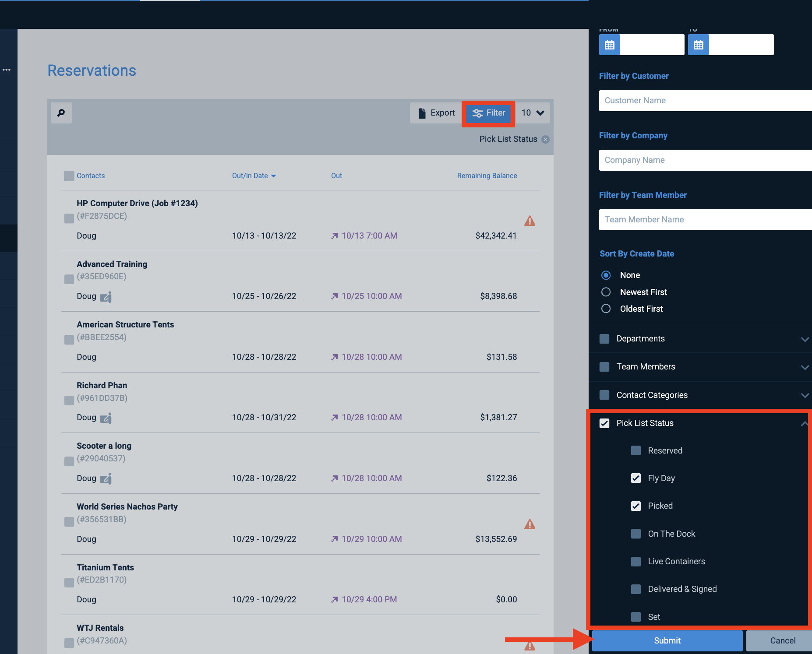
Task: Select Newest First sort option
Action: tap(606, 292)
